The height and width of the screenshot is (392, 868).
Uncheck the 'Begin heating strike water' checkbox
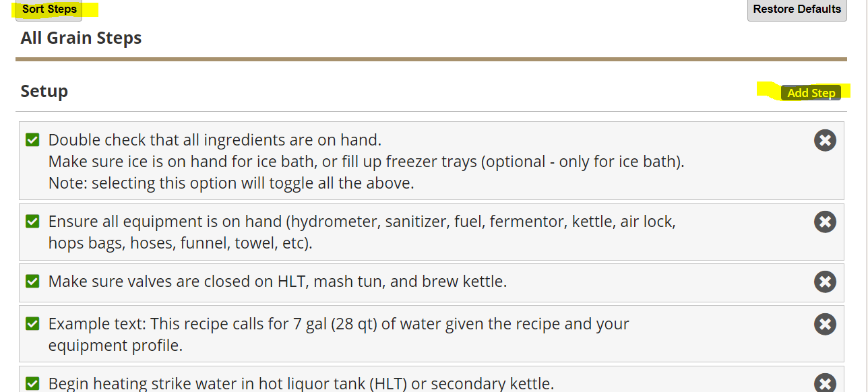point(32,384)
